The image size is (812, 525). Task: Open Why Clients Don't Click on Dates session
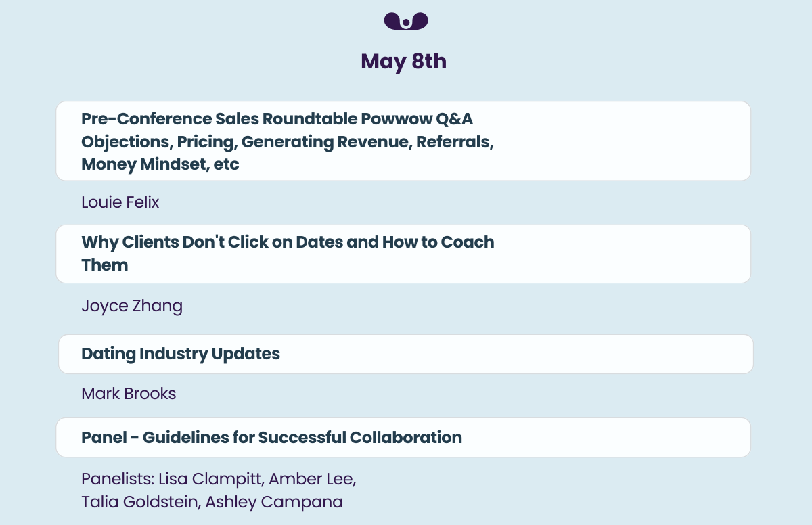tap(288, 242)
